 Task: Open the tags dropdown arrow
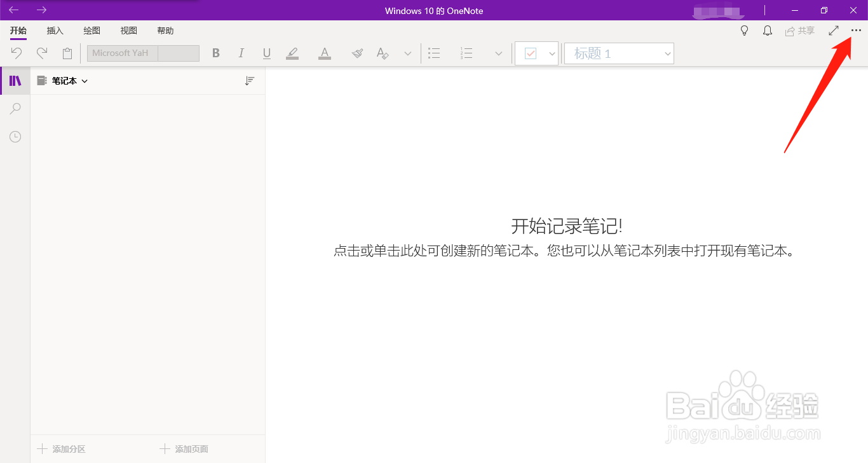tap(552, 53)
